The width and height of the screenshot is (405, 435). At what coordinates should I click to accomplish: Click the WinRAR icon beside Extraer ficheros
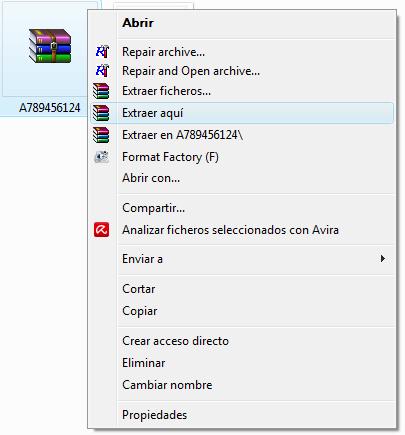pos(101,91)
